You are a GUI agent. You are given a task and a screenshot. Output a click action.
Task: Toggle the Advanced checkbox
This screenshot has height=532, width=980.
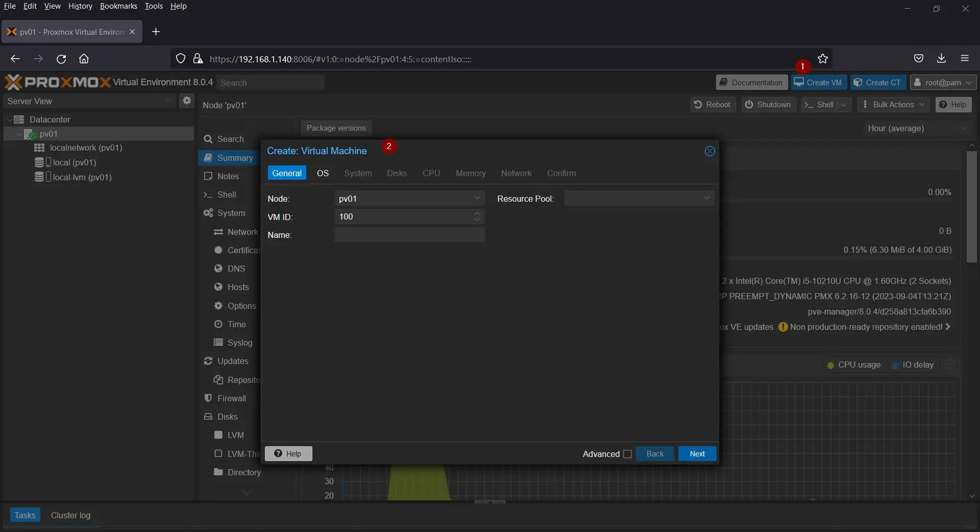(627, 454)
